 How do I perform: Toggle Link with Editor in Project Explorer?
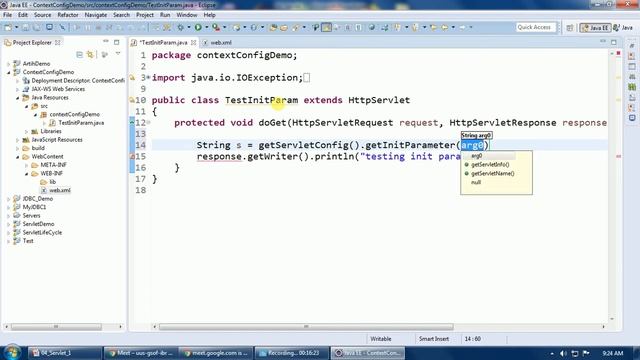90,54
